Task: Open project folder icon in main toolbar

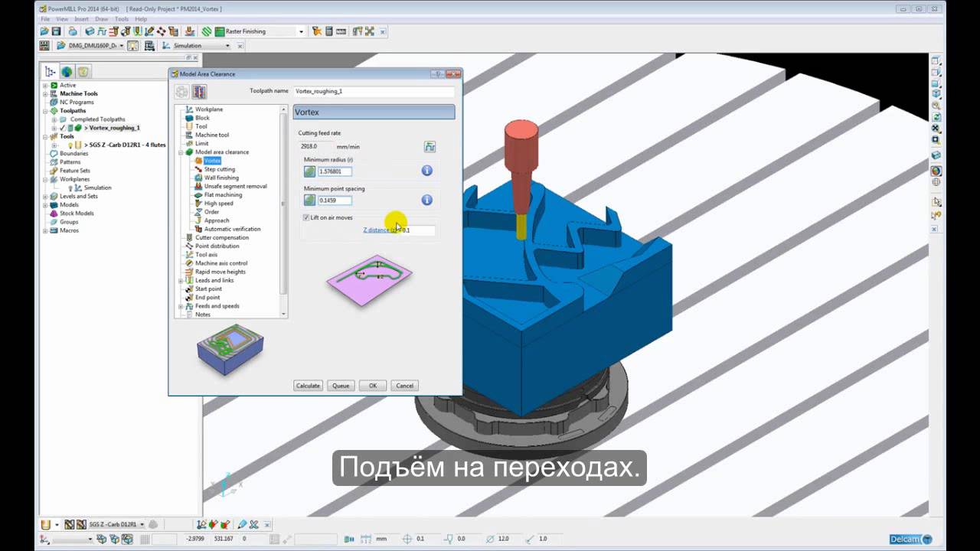Action: click(x=44, y=31)
